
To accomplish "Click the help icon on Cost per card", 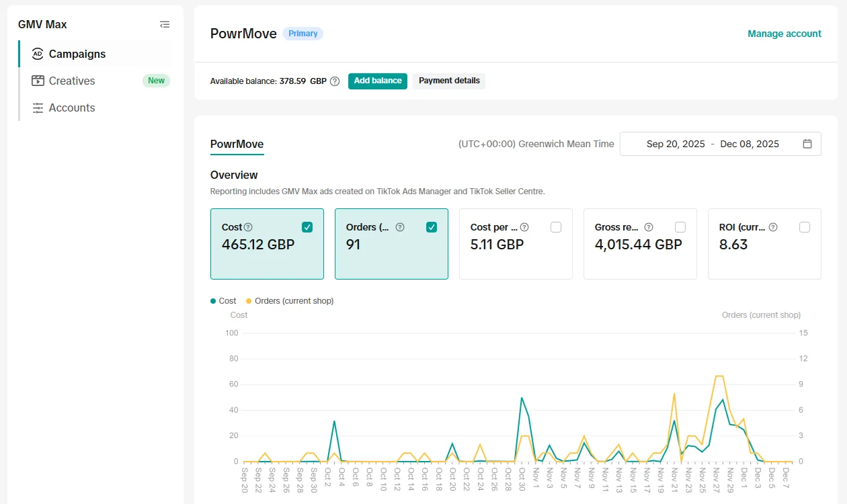I will pyautogui.click(x=524, y=227).
